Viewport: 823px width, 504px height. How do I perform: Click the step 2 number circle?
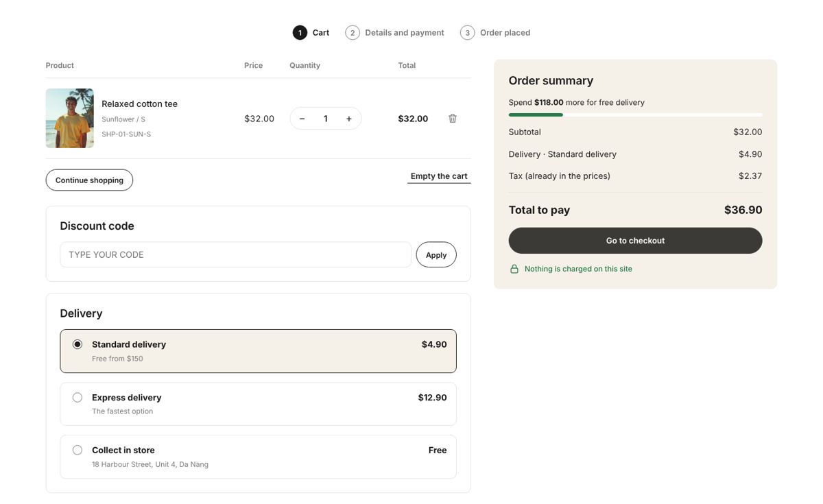(353, 33)
